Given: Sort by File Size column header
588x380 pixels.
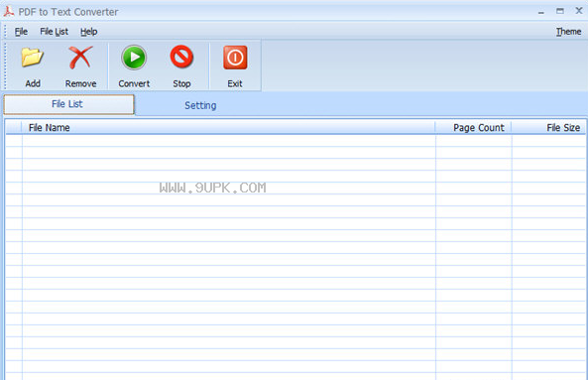Looking at the screenshot, I should (x=549, y=128).
